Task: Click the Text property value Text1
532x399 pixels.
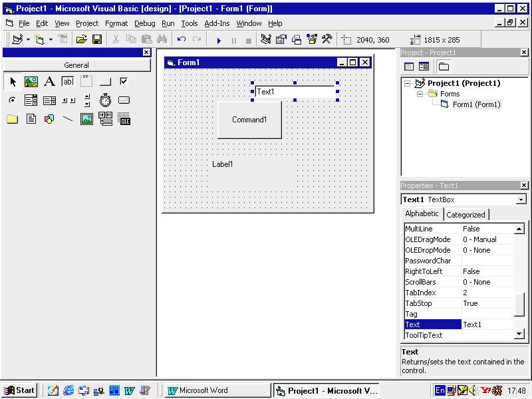Action: coord(488,325)
